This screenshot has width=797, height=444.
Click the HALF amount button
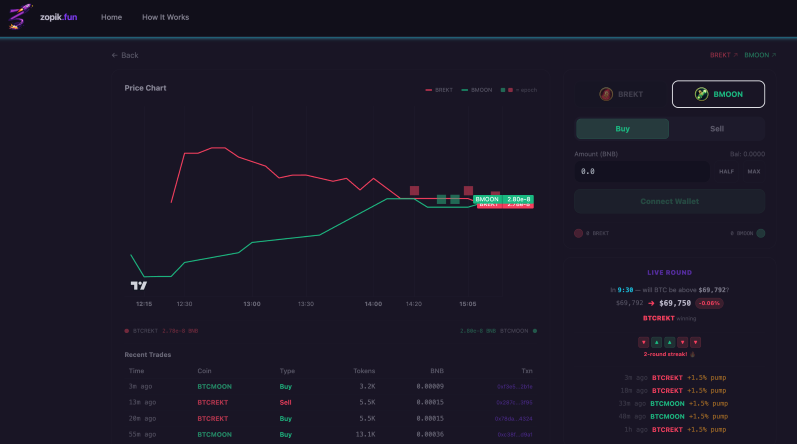(x=726, y=172)
